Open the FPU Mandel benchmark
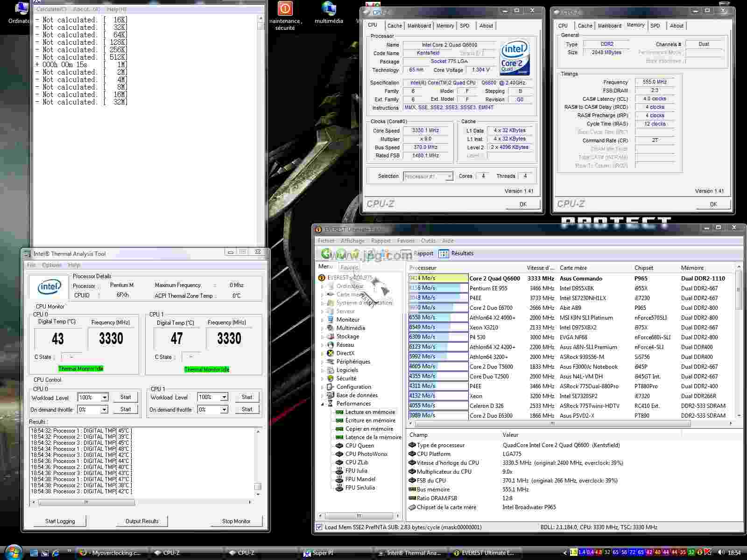The image size is (747, 560). click(x=360, y=479)
